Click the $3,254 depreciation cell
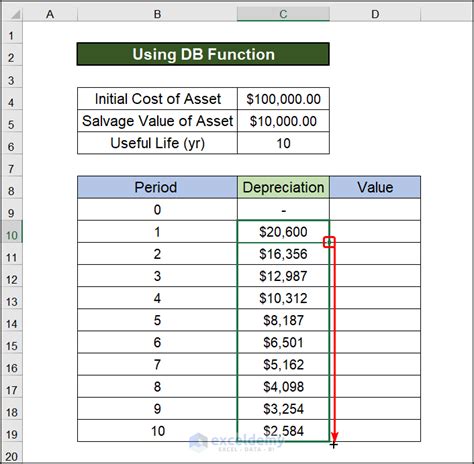The image size is (474, 464). pyautogui.click(x=283, y=409)
